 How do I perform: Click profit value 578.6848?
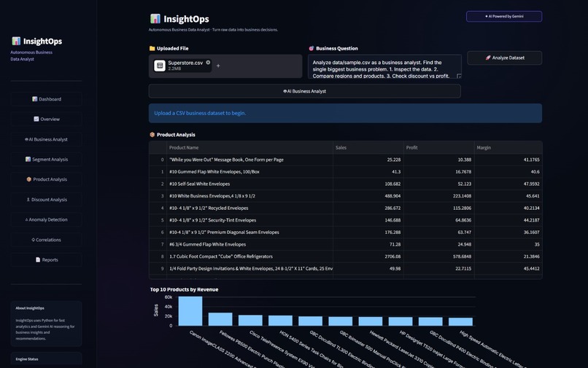point(460,257)
